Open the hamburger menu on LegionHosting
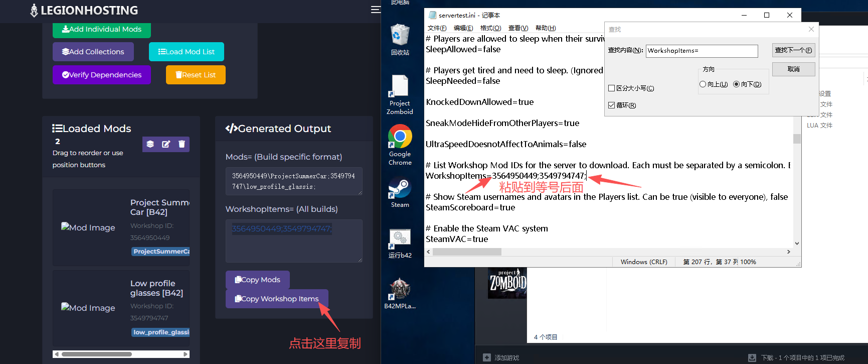Screen dimensions: 868x364 coord(375,10)
